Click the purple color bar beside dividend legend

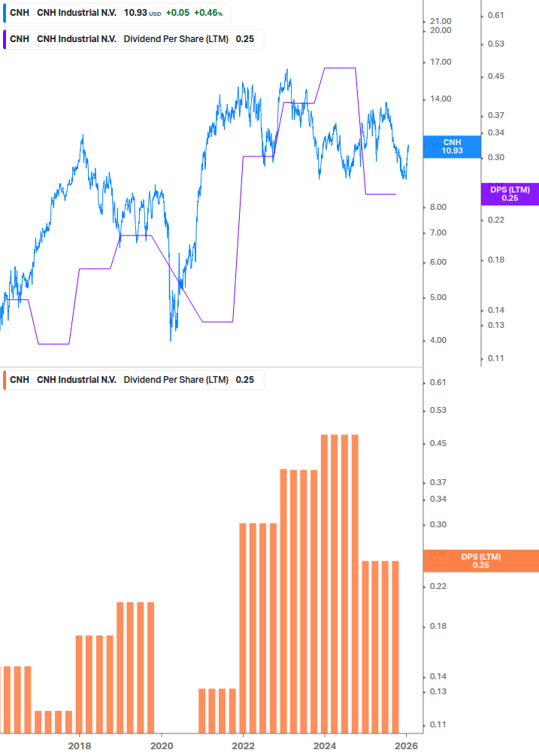(x=5, y=40)
